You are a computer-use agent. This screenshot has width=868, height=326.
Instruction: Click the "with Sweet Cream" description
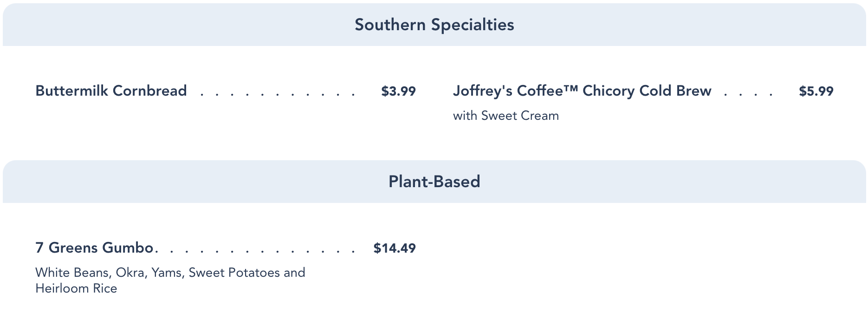pos(505,116)
